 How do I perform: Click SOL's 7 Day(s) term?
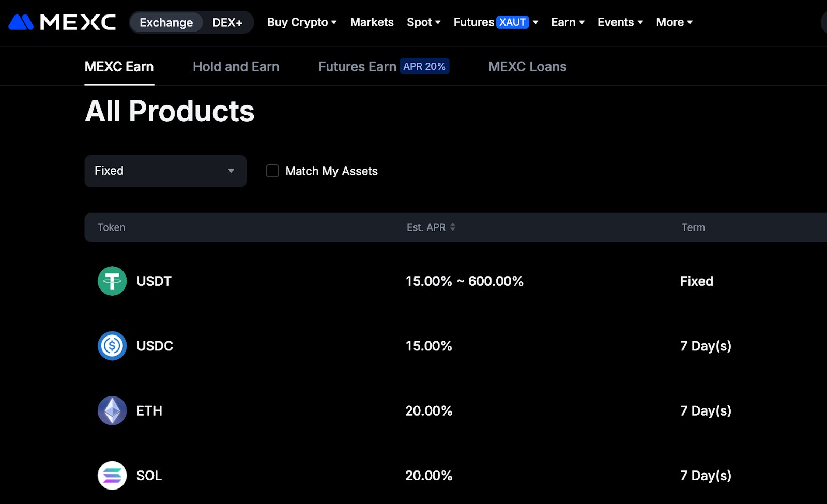coord(706,476)
